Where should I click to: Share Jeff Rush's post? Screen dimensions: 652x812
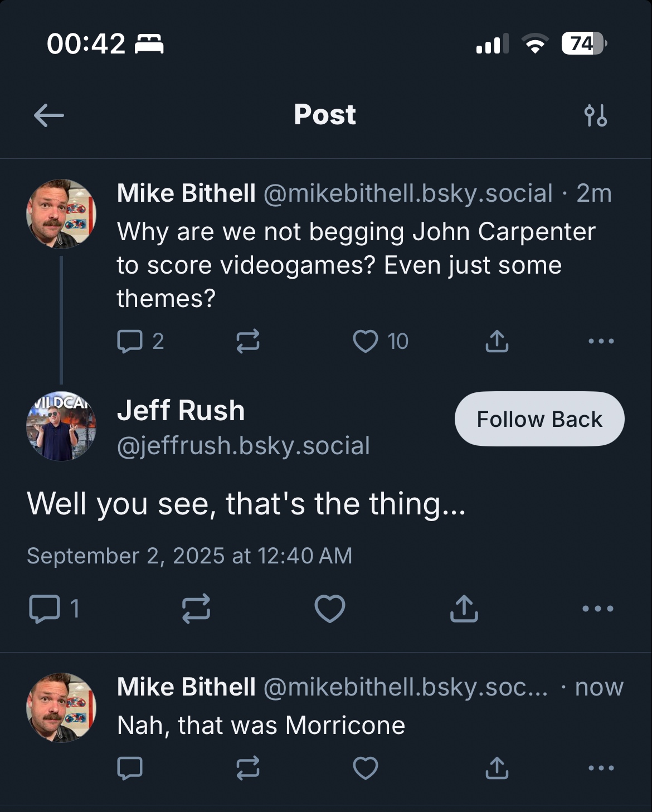pyautogui.click(x=464, y=609)
